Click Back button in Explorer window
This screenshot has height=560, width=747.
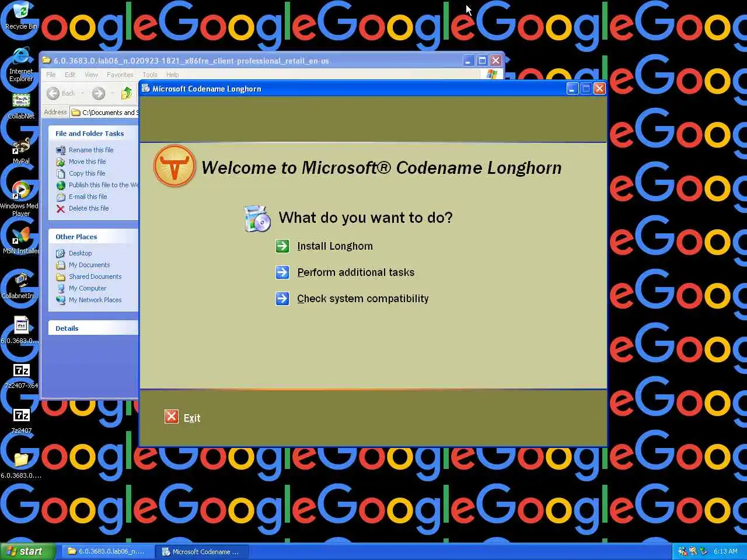[61, 93]
